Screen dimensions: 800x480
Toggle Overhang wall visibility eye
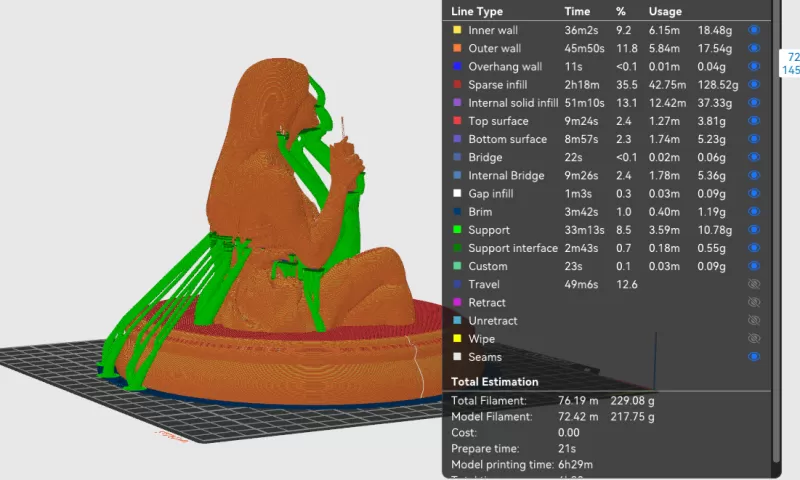[x=754, y=66]
